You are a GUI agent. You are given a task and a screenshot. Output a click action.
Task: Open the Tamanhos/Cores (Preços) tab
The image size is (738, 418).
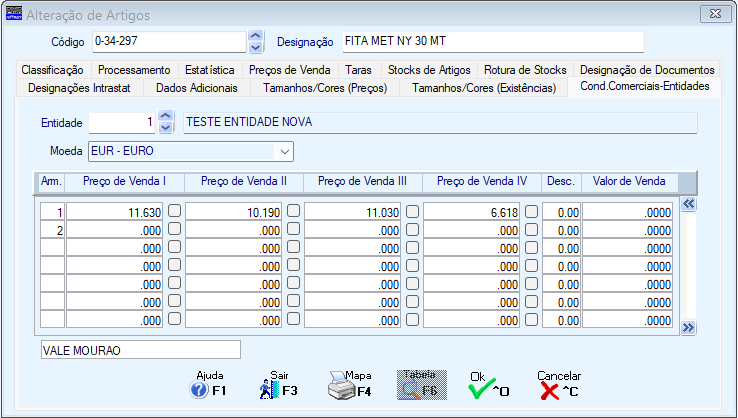click(325, 88)
